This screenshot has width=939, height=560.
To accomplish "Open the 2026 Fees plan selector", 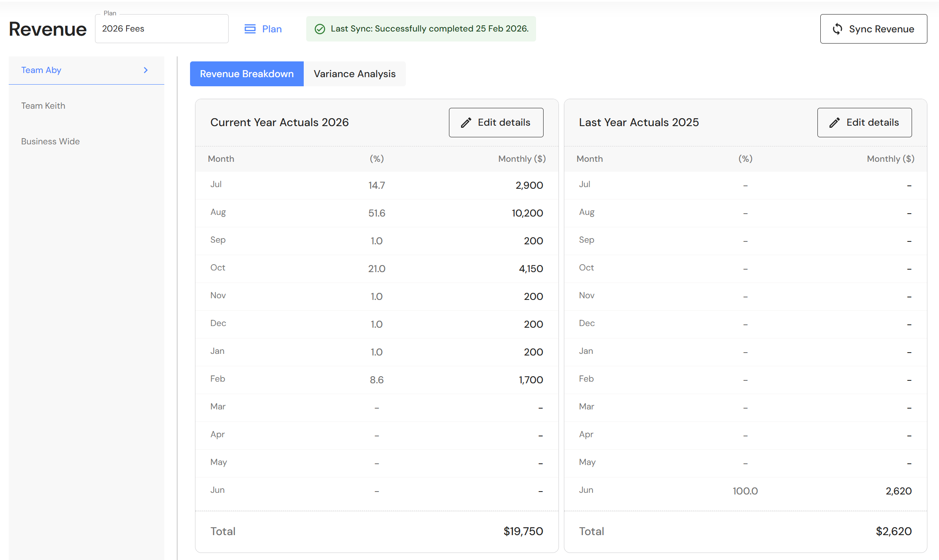I will 161,29.
